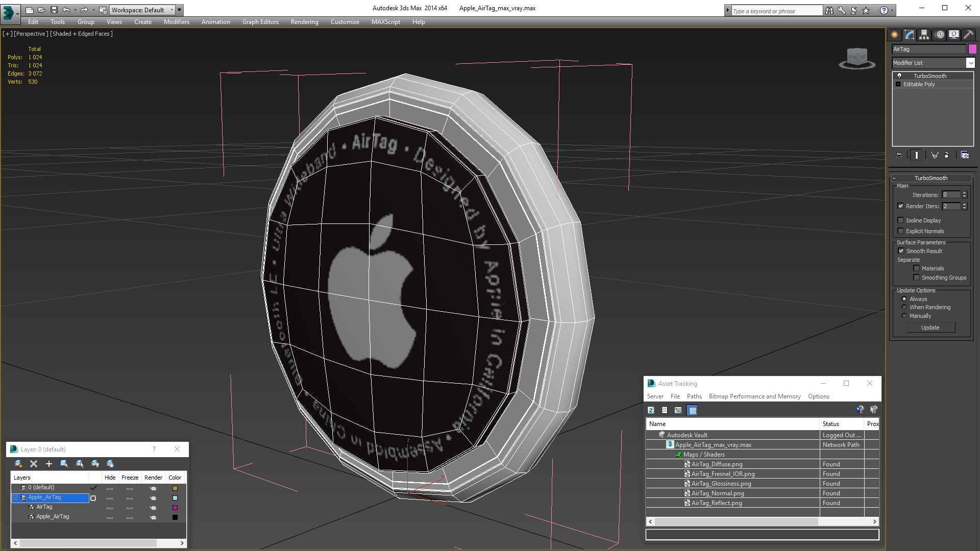Click the Update button in TurboSmooth

(930, 328)
